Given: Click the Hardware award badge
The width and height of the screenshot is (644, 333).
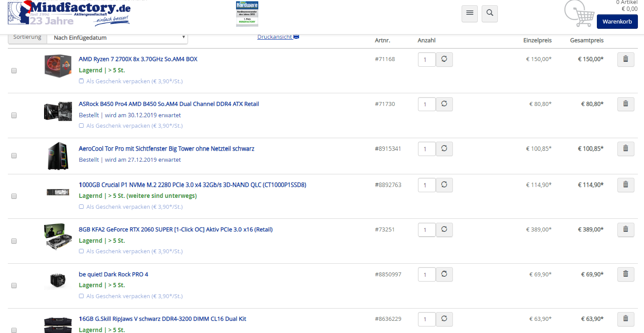Looking at the screenshot, I should [247, 14].
